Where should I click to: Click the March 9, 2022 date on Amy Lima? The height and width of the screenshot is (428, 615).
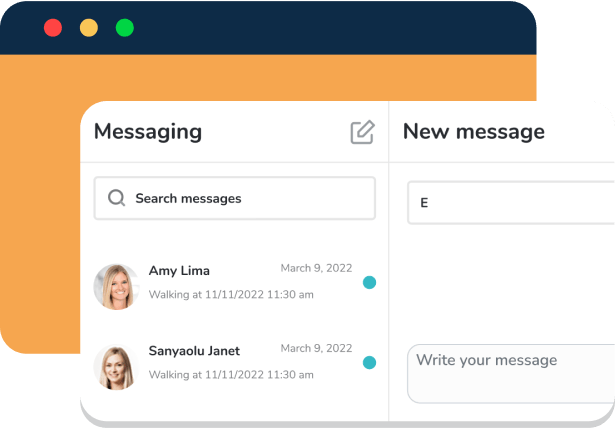point(316,268)
